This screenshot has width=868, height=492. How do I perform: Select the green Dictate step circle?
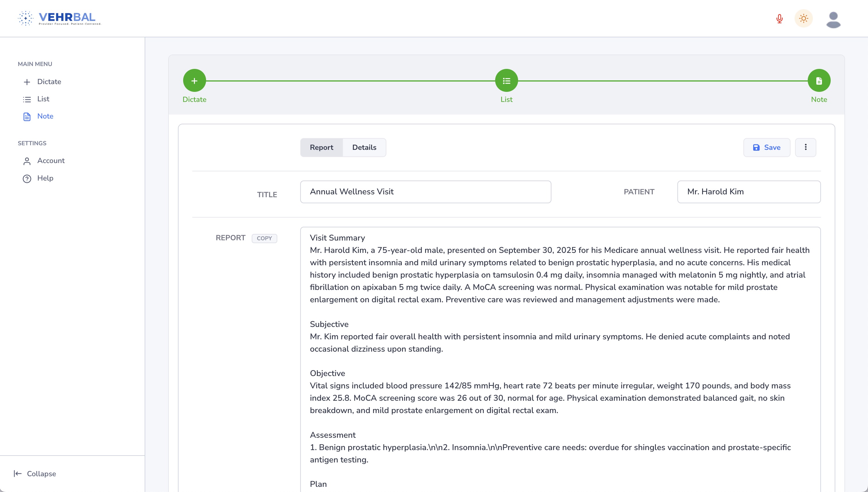(x=194, y=80)
